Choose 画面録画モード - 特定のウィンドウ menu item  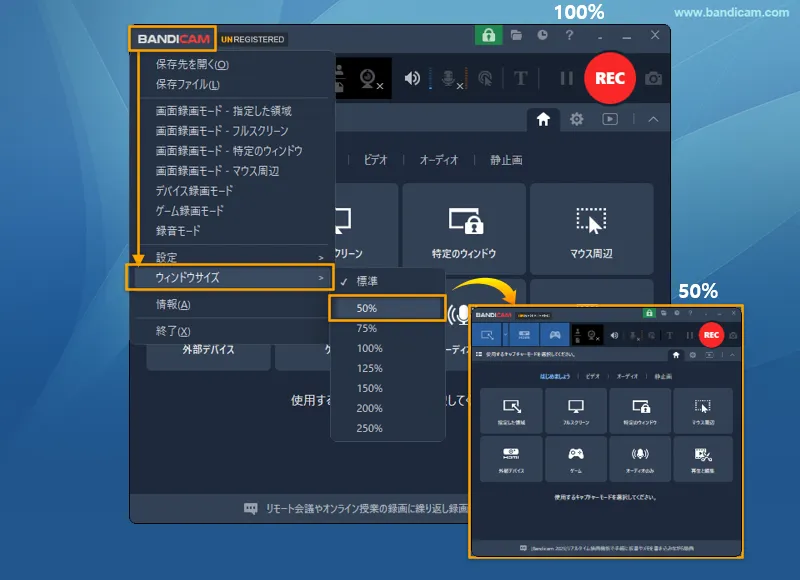tap(229, 151)
